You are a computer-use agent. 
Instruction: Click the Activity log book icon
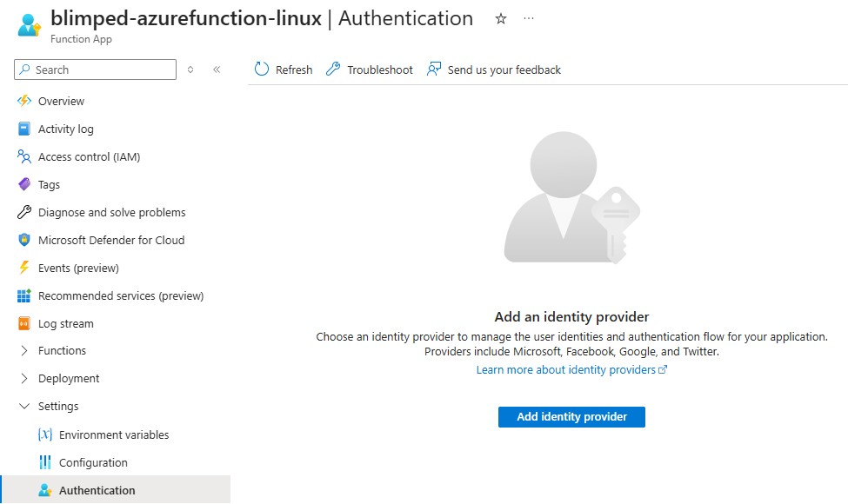[24, 129]
